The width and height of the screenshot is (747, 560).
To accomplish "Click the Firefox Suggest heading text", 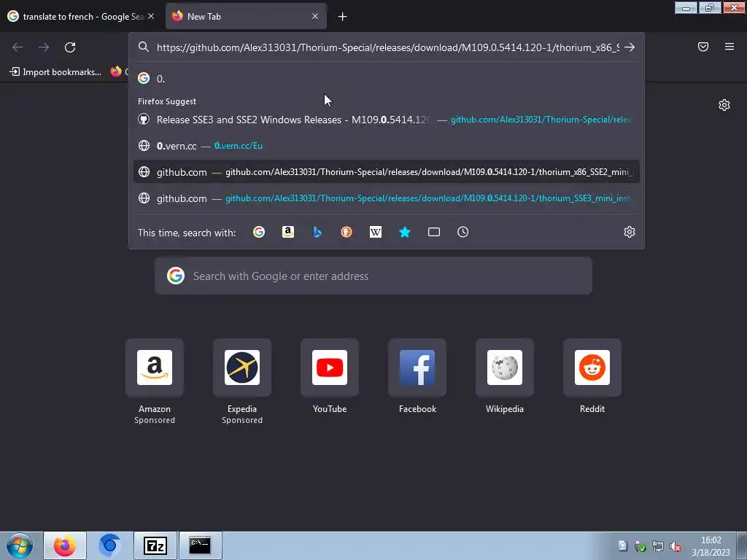I will pos(167,101).
